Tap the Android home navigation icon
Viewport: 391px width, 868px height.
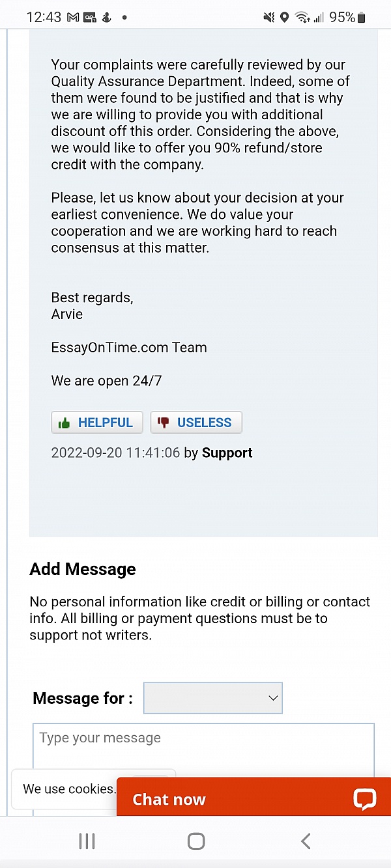pos(196,841)
